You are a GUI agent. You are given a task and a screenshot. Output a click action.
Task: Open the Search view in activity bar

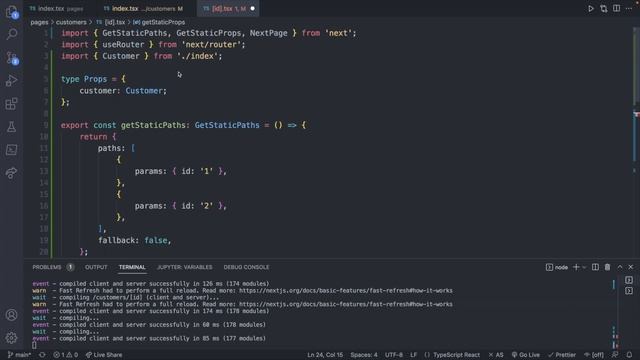click(x=12, y=34)
